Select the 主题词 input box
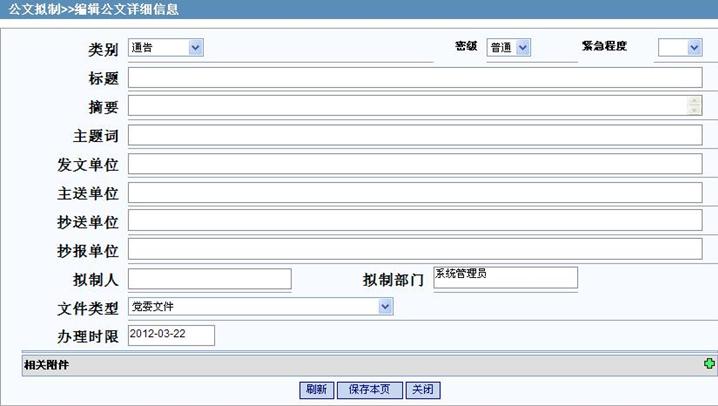 pos(414,135)
